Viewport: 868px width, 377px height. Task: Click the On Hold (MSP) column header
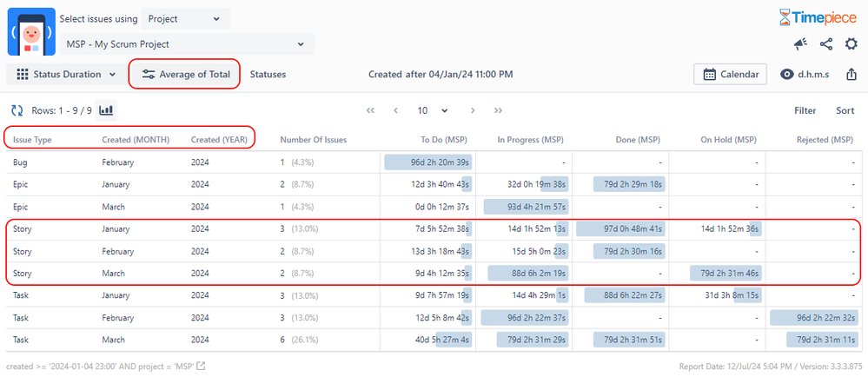click(728, 140)
